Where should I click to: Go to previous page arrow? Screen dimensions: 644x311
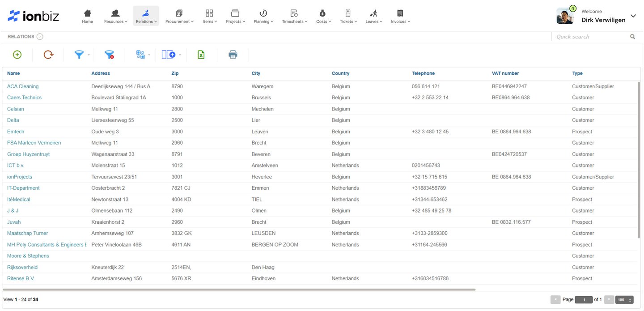pos(555,300)
